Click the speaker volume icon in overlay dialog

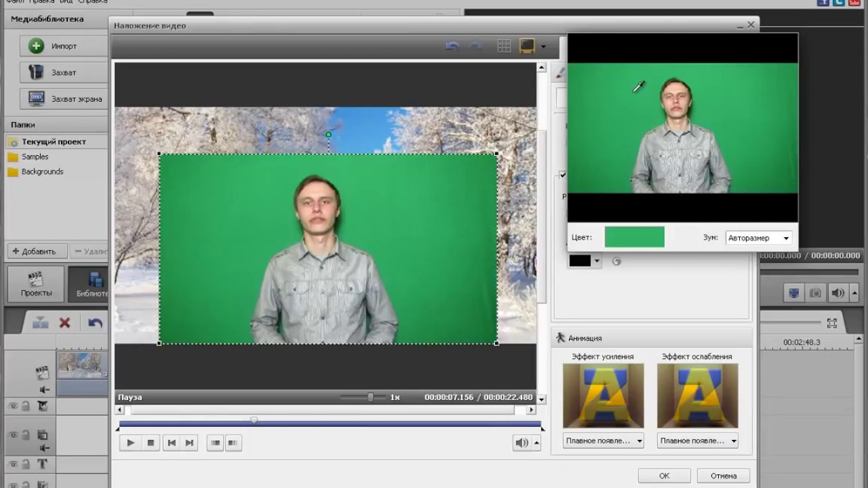521,443
